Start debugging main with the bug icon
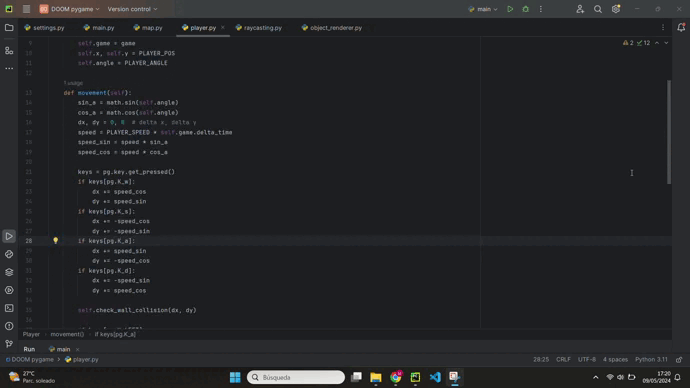This screenshot has width=690, height=388. point(525,9)
